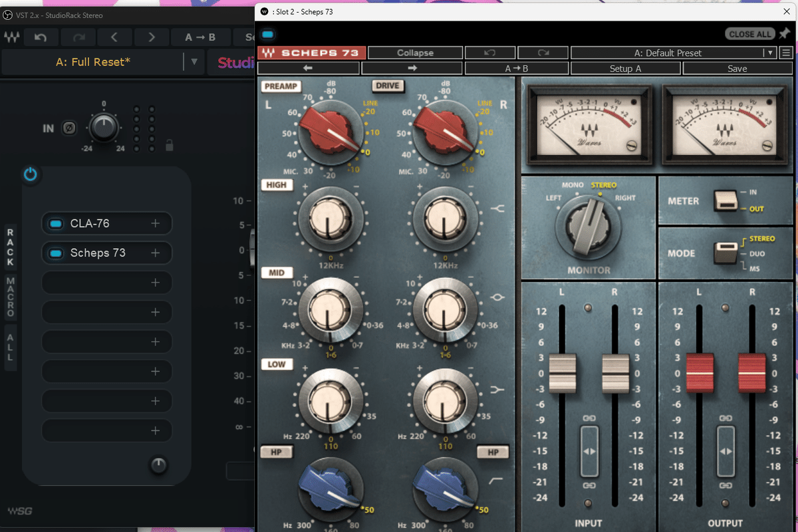The height and width of the screenshot is (532, 798).
Task: Click the StudioRack A→B button
Action: tap(201, 37)
